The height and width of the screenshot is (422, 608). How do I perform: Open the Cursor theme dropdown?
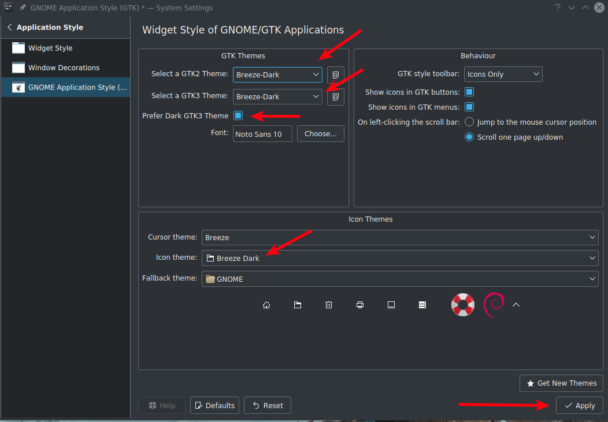pyautogui.click(x=400, y=237)
